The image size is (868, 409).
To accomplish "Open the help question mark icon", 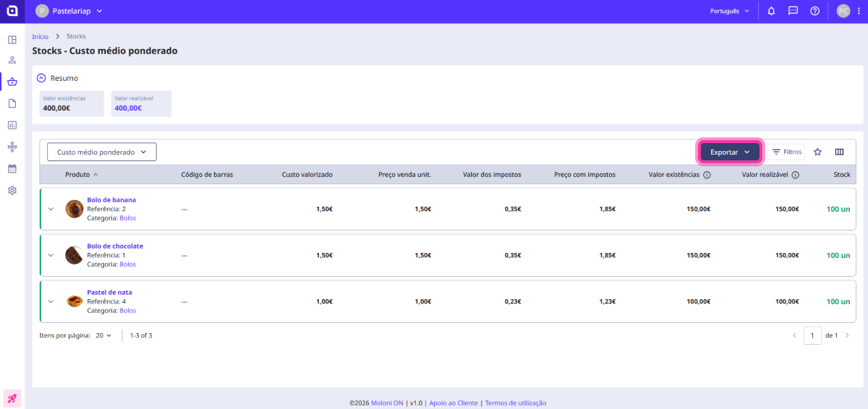I will point(814,11).
